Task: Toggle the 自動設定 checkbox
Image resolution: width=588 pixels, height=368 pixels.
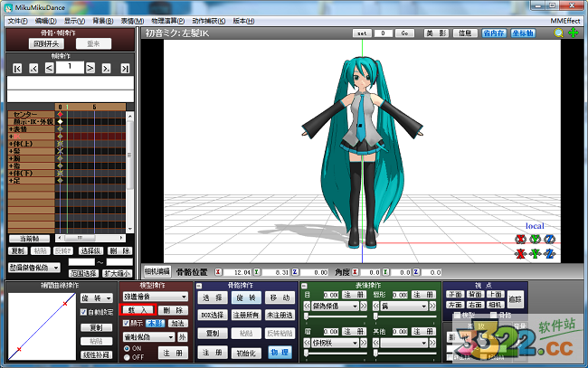Action: point(83,312)
